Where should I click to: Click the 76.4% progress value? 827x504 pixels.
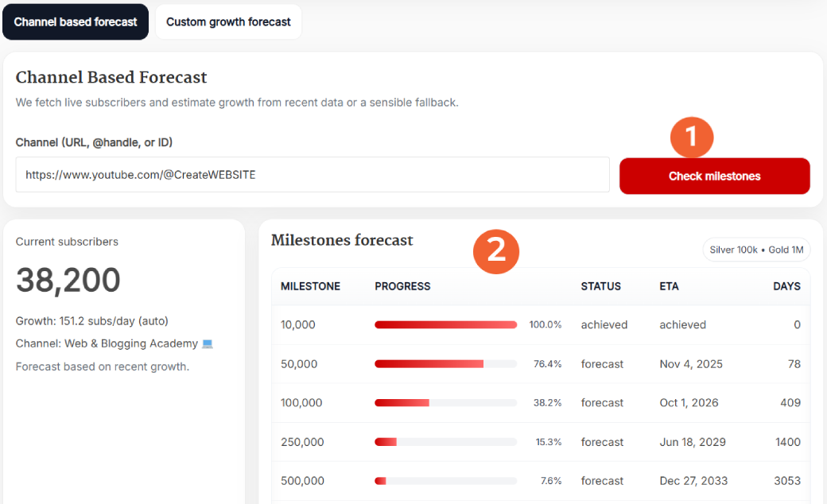click(x=547, y=364)
